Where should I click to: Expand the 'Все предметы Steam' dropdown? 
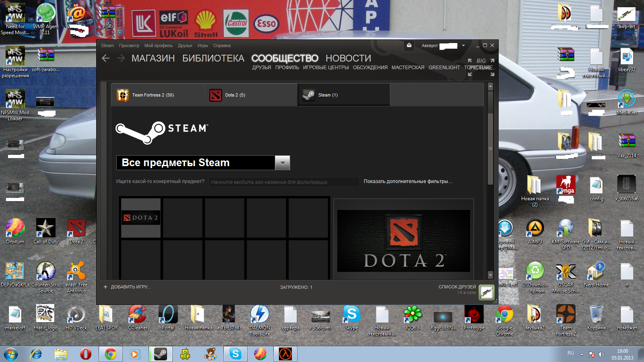[x=283, y=162]
